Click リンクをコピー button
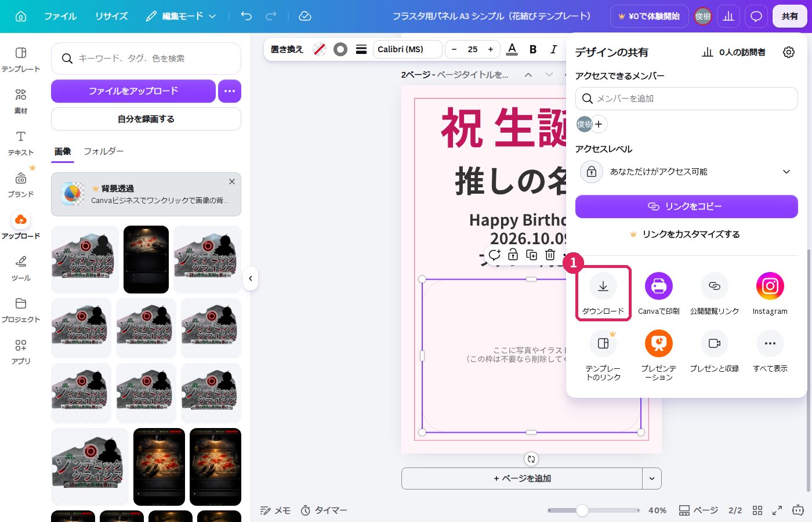Viewport: 812px width, 522px height. click(x=687, y=206)
